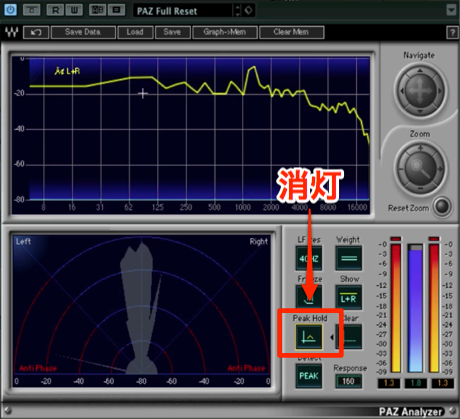Open the Save menu
Viewport: 460px width, 419px height.
point(172,32)
